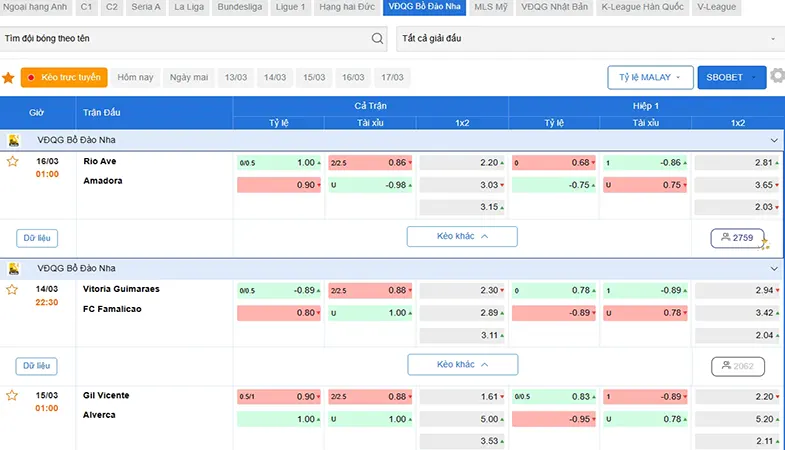This screenshot has width=785, height=450.
Task: Open the 2759 viewers badge
Action: coord(737,238)
